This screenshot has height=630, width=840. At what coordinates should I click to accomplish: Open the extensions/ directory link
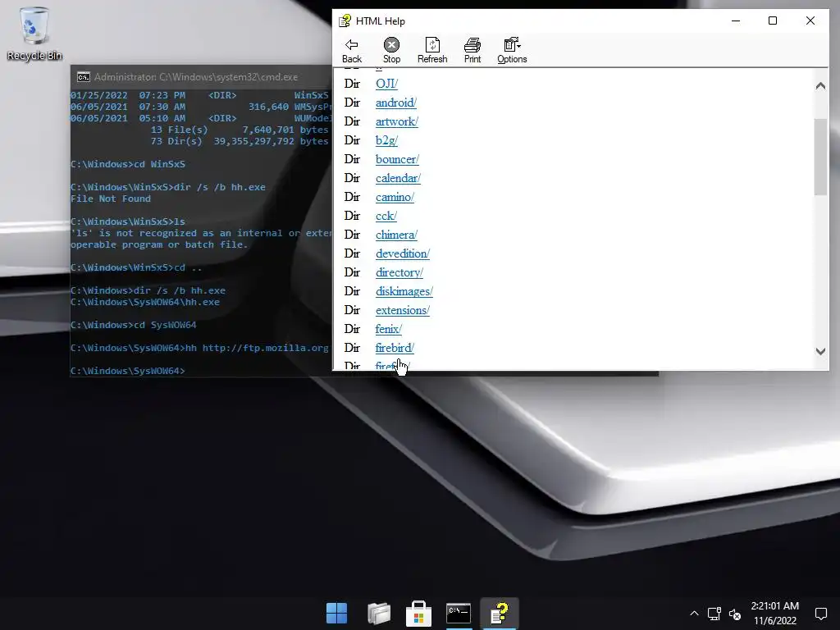[402, 310]
